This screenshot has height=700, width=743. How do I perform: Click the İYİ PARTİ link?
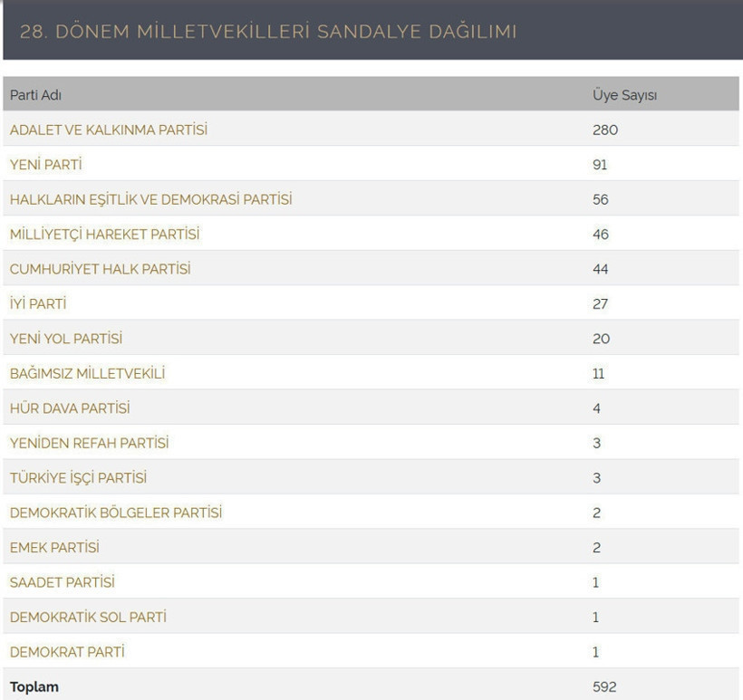(x=38, y=303)
